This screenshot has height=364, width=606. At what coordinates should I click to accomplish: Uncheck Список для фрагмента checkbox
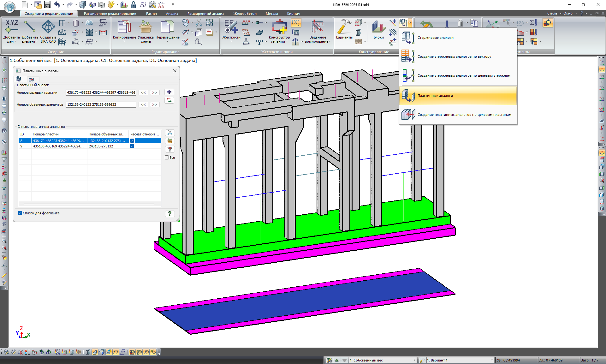click(x=20, y=213)
